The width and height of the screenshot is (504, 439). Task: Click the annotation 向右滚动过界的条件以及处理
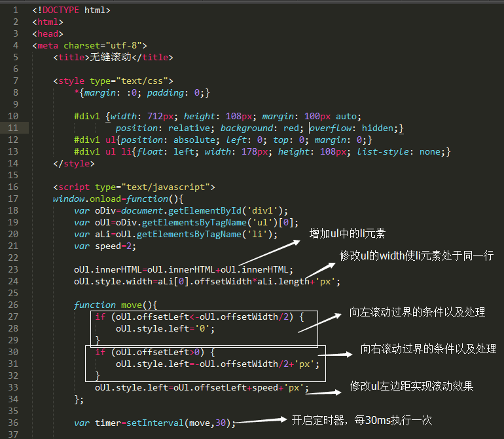tap(428, 349)
